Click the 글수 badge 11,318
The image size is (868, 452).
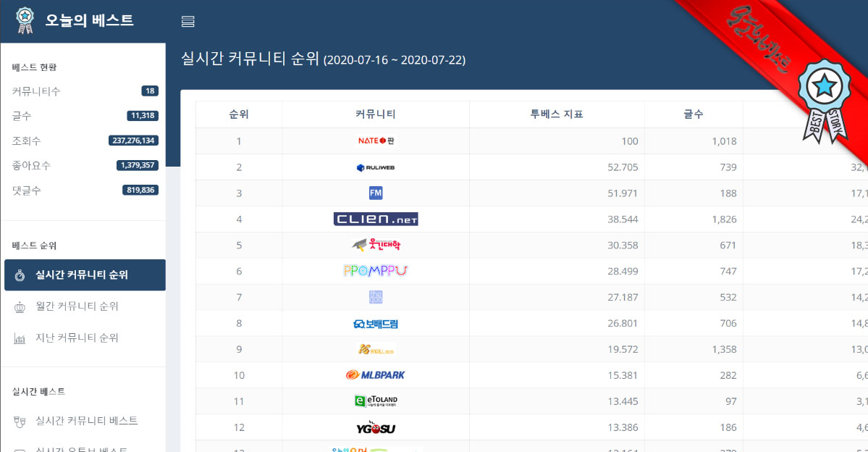pos(143,116)
